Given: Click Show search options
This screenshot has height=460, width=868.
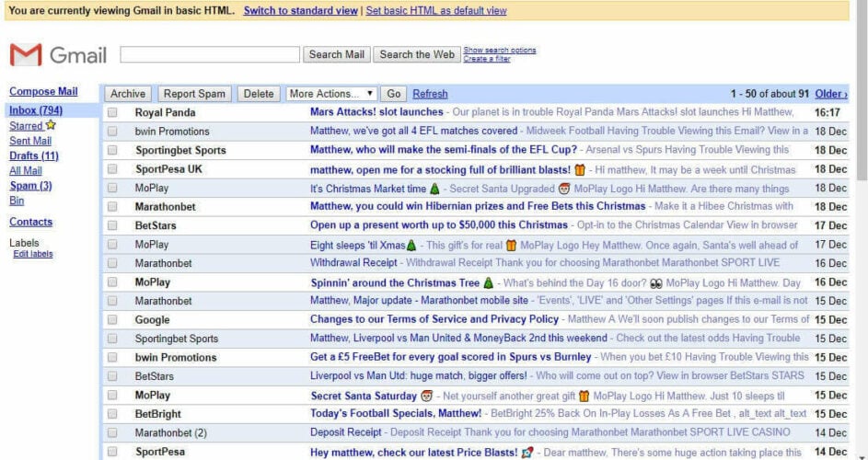Looking at the screenshot, I should click(x=499, y=50).
